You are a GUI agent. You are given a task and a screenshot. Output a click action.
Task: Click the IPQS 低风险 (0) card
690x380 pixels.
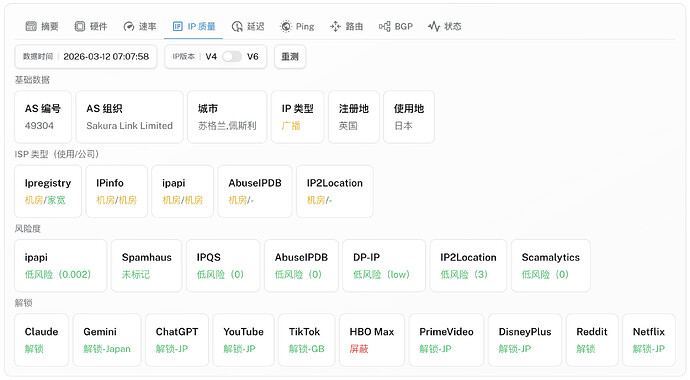pos(223,266)
